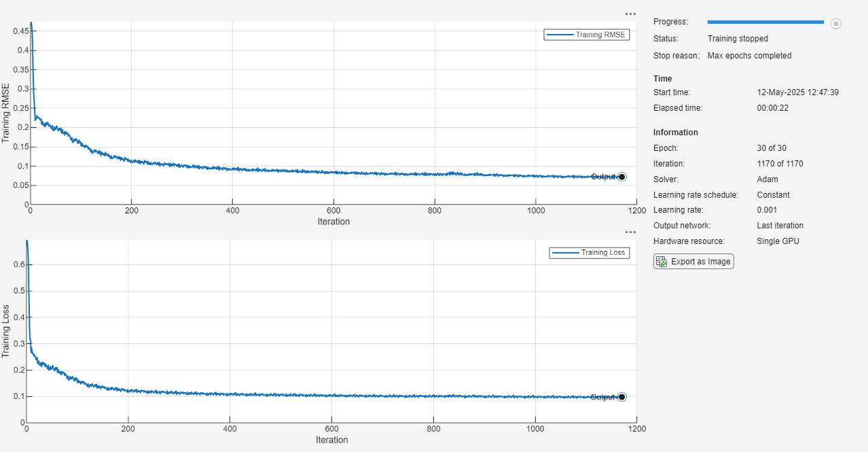Image resolution: width=868 pixels, height=452 pixels.
Task: Click the Export as Image button
Action: tap(693, 262)
